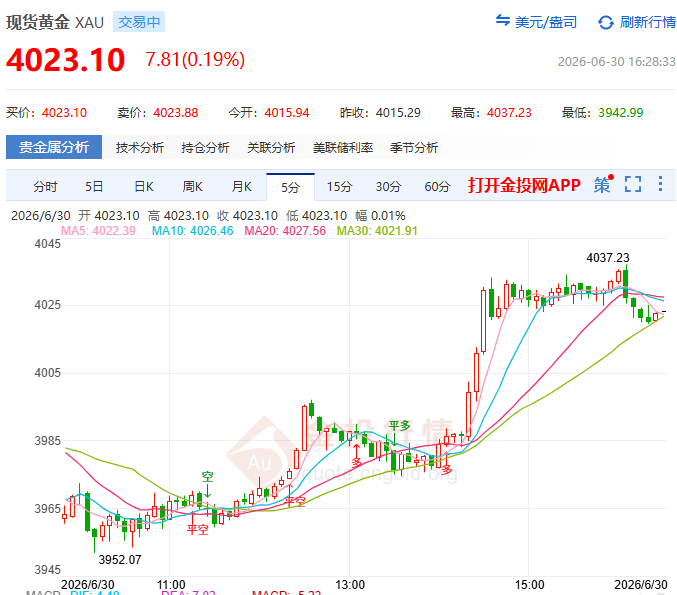The height and width of the screenshot is (595, 677).
Task: Open the 持仓分析 tab
Action: pyautogui.click(x=205, y=148)
